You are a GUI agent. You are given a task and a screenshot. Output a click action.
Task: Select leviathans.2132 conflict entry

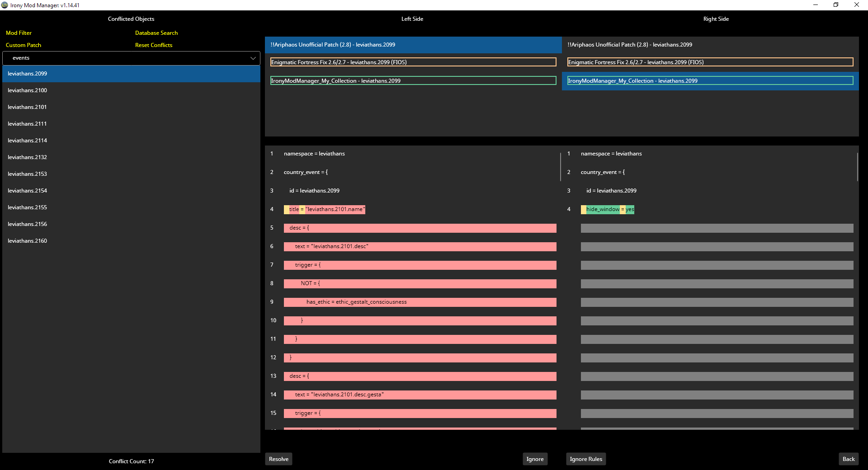[131, 157]
